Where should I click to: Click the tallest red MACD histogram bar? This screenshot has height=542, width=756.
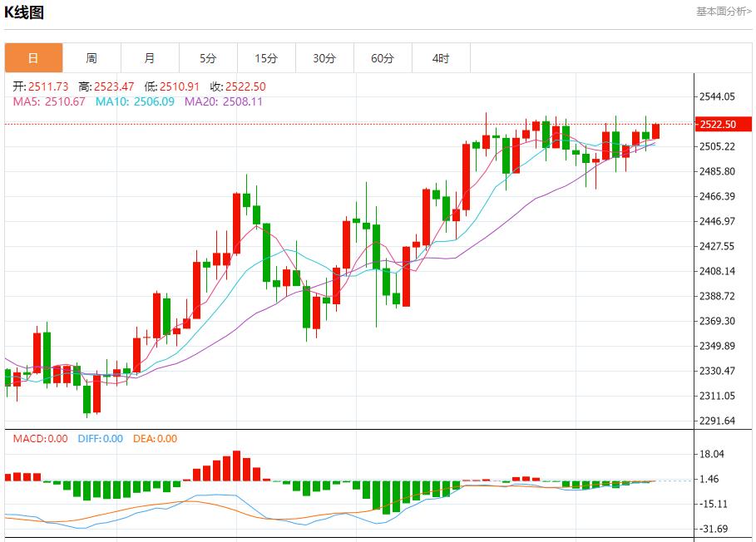(x=236, y=466)
